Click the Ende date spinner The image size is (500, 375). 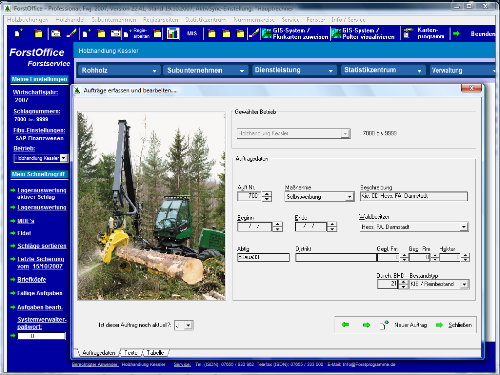coord(332,227)
